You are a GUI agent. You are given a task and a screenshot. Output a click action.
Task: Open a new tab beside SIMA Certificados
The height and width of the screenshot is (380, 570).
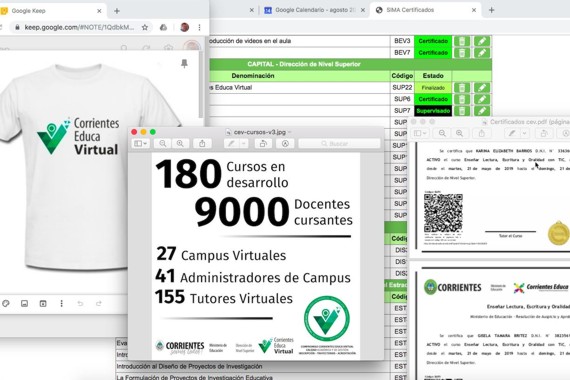click(491, 10)
